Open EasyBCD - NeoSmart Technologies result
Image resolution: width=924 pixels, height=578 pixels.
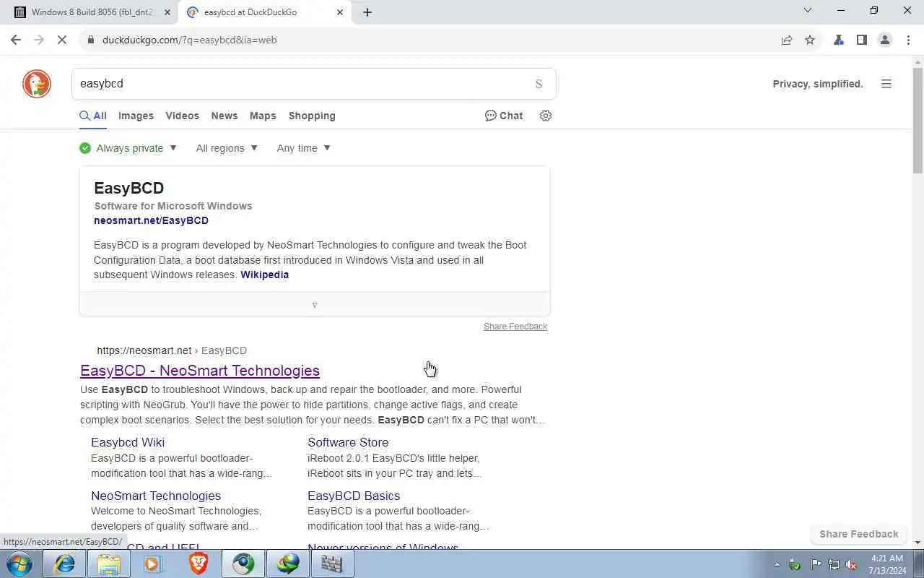click(x=200, y=371)
